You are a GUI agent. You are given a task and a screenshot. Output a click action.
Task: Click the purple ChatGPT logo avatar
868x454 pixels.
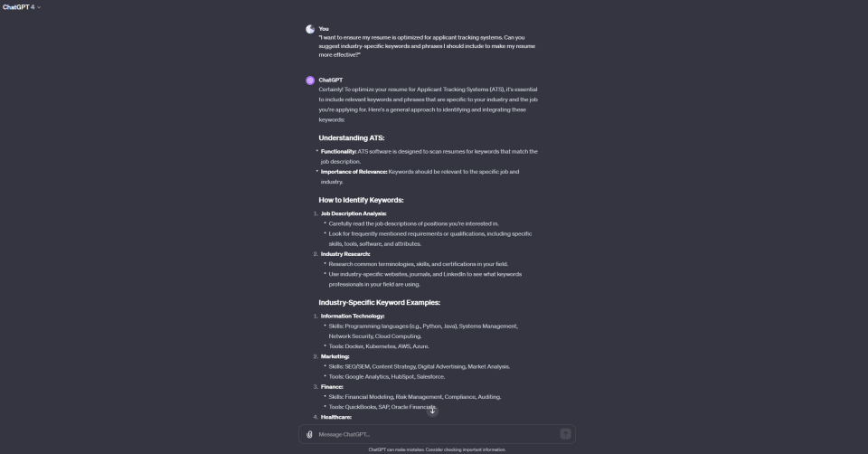coord(310,80)
